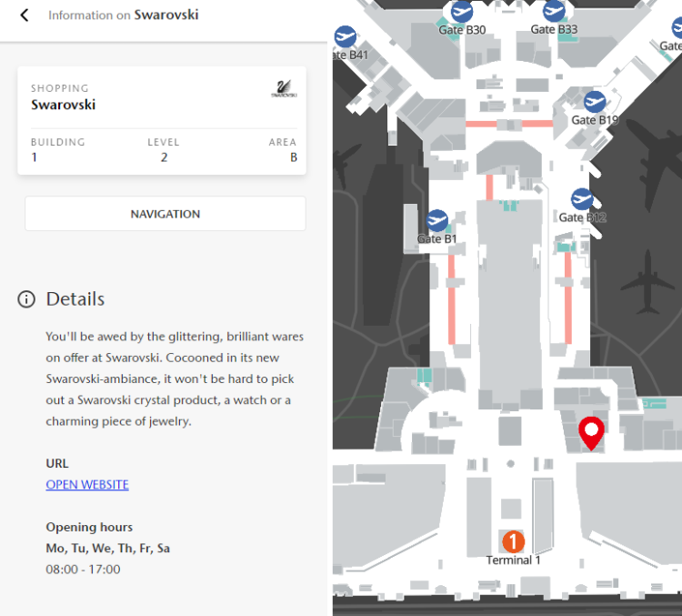The height and width of the screenshot is (616, 682).
Task: Click the BUILDING value 1
Action: (x=34, y=157)
